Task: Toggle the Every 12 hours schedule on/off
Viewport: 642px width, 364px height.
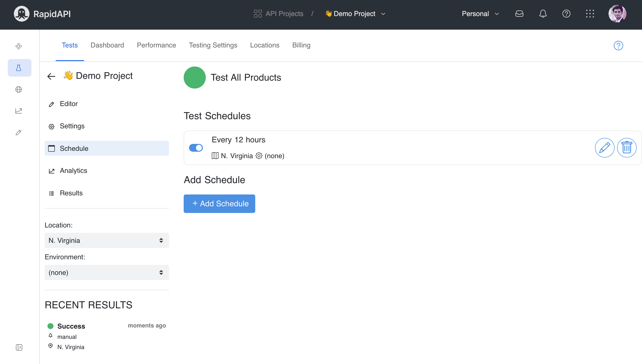Action: [x=196, y=148]
